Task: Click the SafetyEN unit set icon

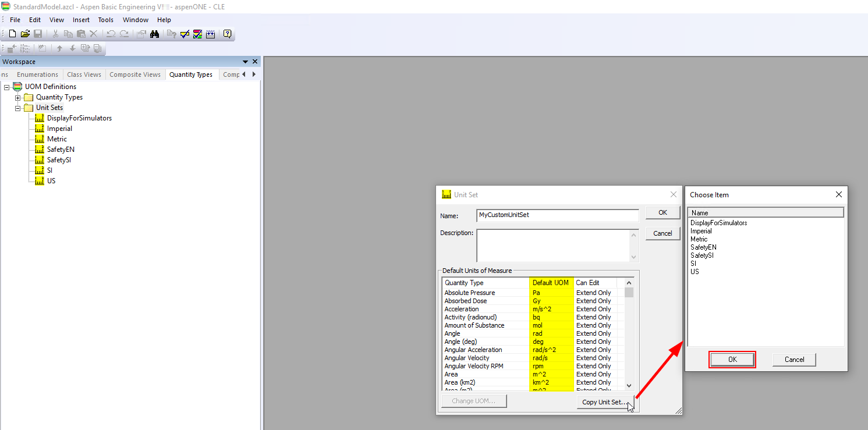Action: pos(40,150)
